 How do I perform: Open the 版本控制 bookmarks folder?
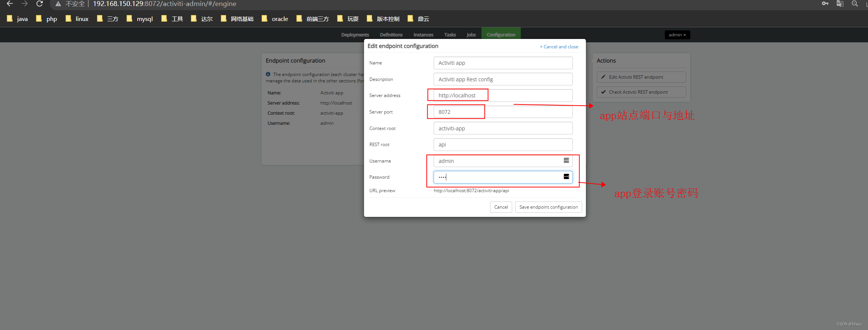coord(383,19)
